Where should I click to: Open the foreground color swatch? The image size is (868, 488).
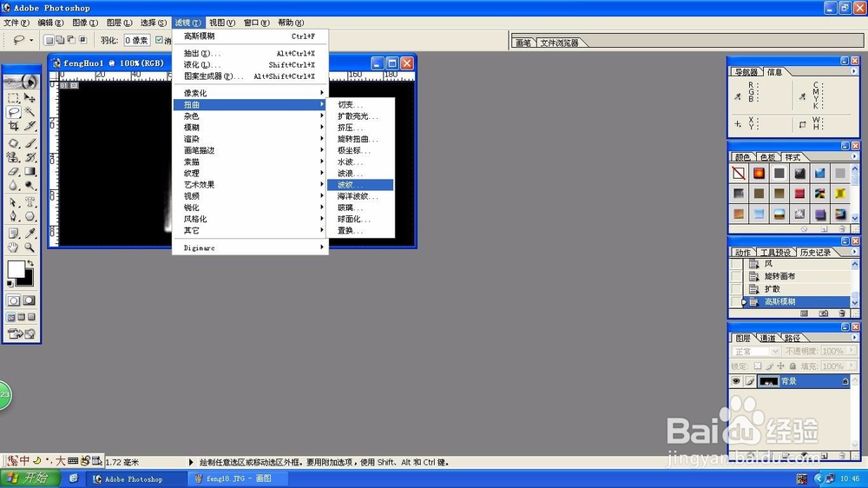point(16,270)
